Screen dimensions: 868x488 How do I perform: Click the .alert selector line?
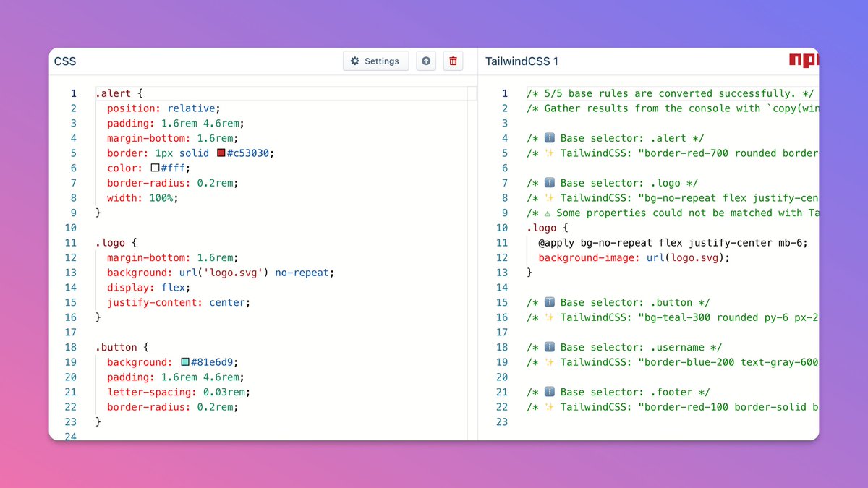[x=119, y=93]
